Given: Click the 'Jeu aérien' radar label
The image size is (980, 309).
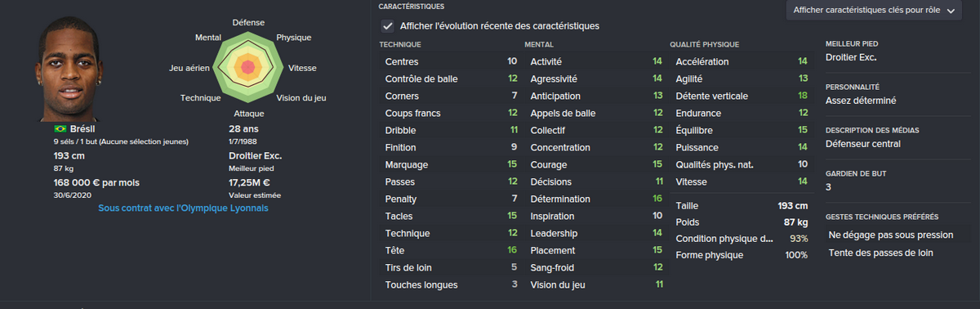Looking at the screenshot, I should [189, 68].
